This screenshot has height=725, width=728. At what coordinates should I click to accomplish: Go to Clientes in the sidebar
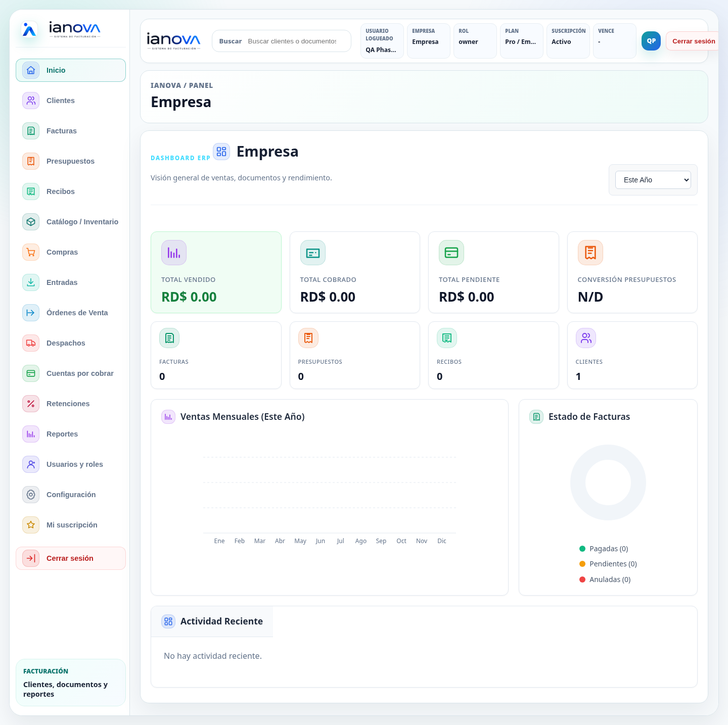click(71, 101)
